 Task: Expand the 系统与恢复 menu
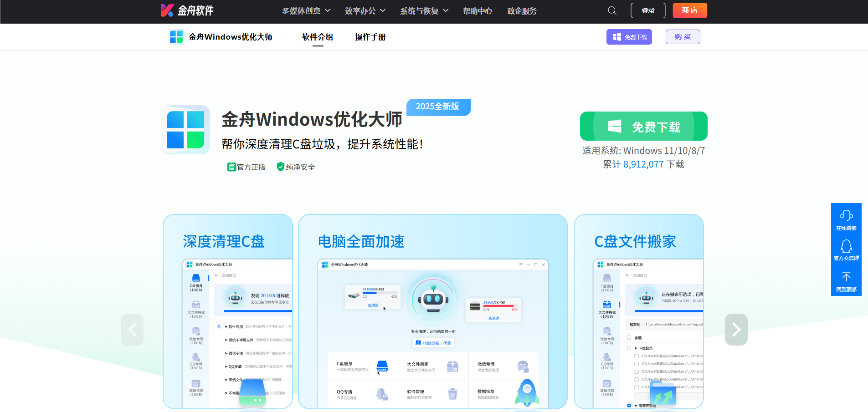point(424,11)
